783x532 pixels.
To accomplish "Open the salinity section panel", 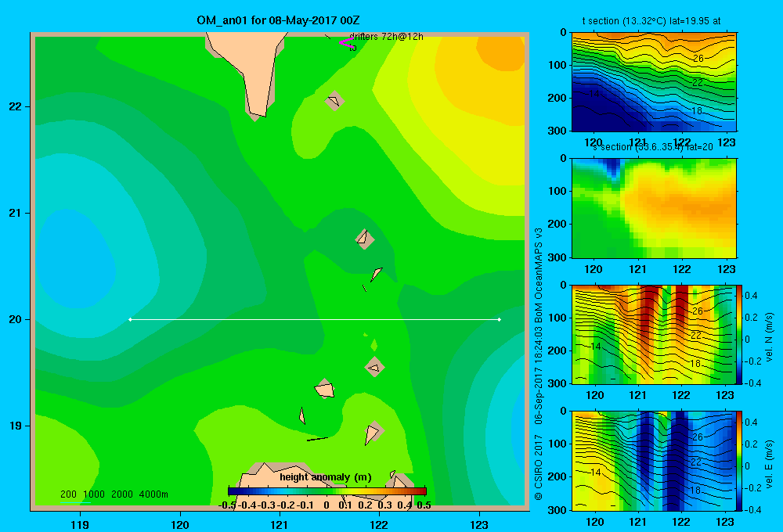I will pyautogui.click(x=654, y=208).
